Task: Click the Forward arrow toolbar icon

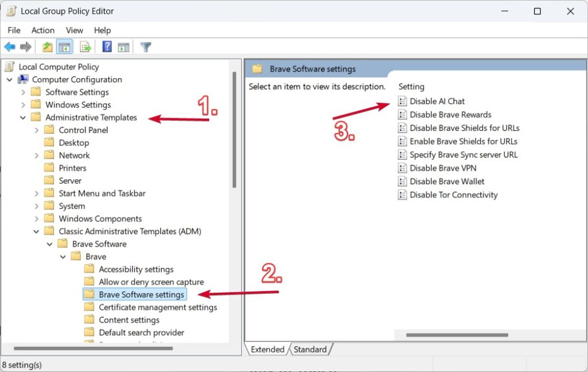Action: point(25,47)
